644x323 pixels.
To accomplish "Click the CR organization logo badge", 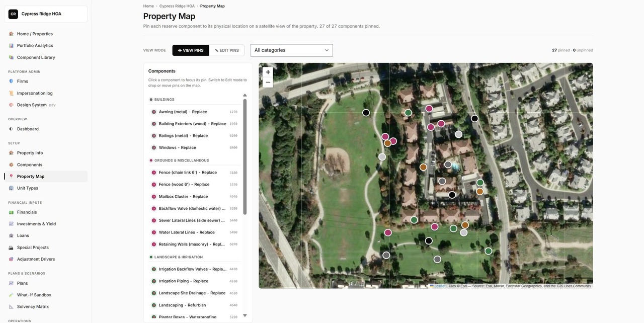I will [13, 14].
